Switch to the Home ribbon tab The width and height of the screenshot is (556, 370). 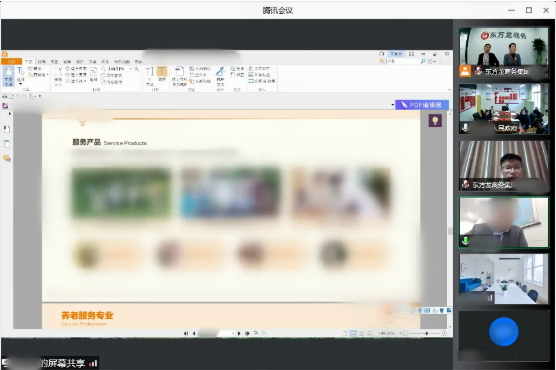[29, 61]
